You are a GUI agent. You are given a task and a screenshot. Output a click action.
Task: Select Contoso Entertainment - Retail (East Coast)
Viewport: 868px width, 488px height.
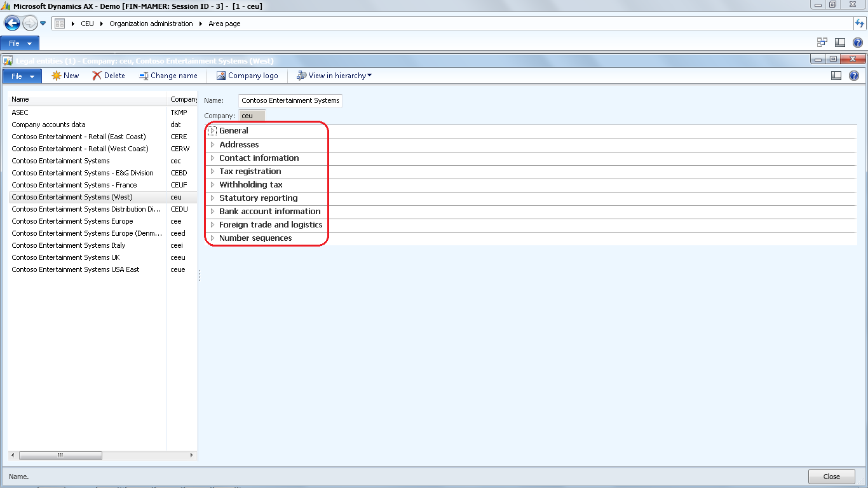(x=103, y=137)
